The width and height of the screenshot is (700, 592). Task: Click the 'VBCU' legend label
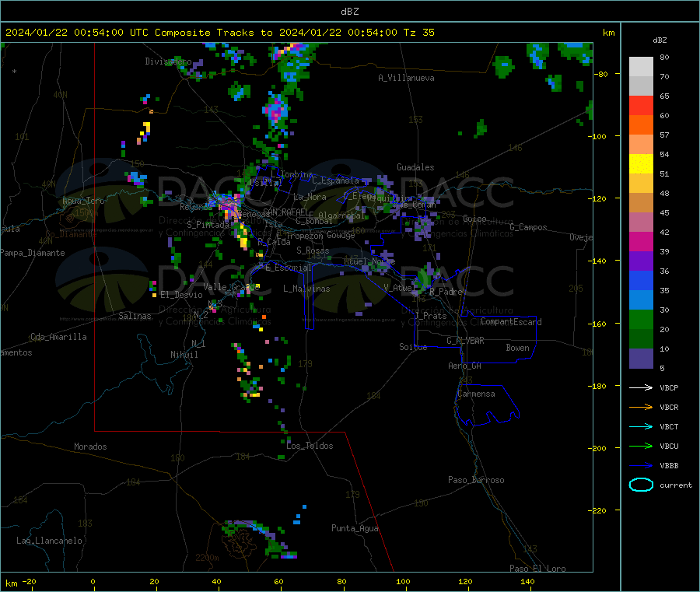pos(669,446)
